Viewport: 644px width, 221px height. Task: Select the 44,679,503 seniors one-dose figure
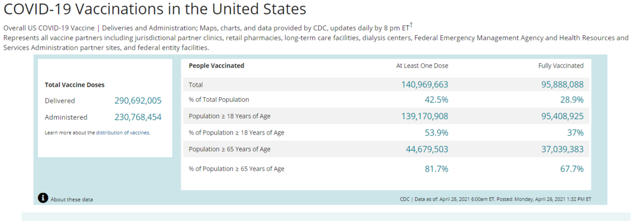coord(427,149)
